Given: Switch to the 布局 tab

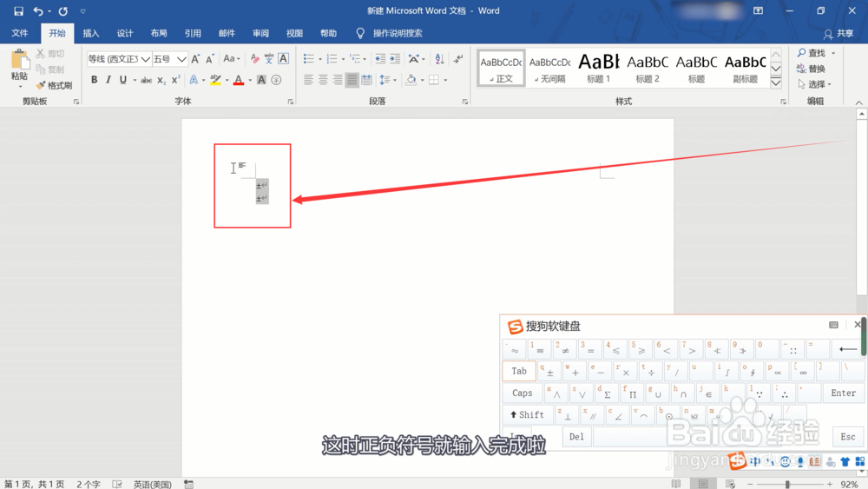Looking at the screenshot, I should tap(158, 33).
